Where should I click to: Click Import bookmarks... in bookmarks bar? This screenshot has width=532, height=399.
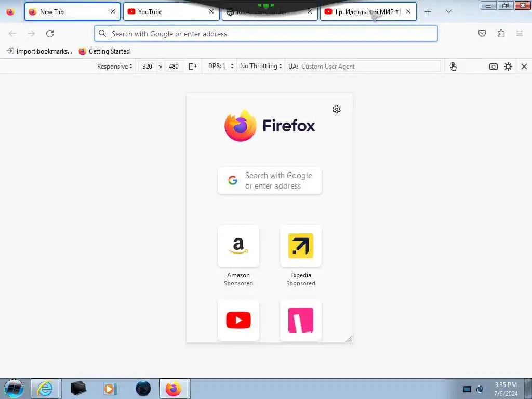click(39, 51)
